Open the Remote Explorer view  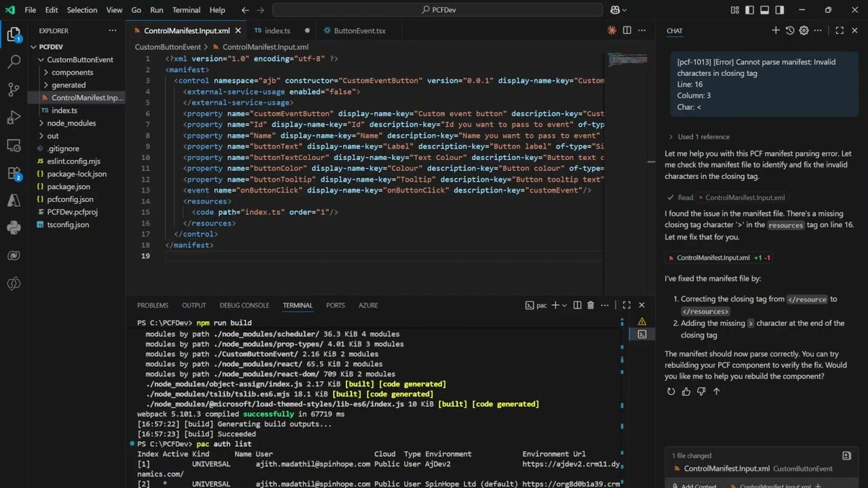coord(14,145)
